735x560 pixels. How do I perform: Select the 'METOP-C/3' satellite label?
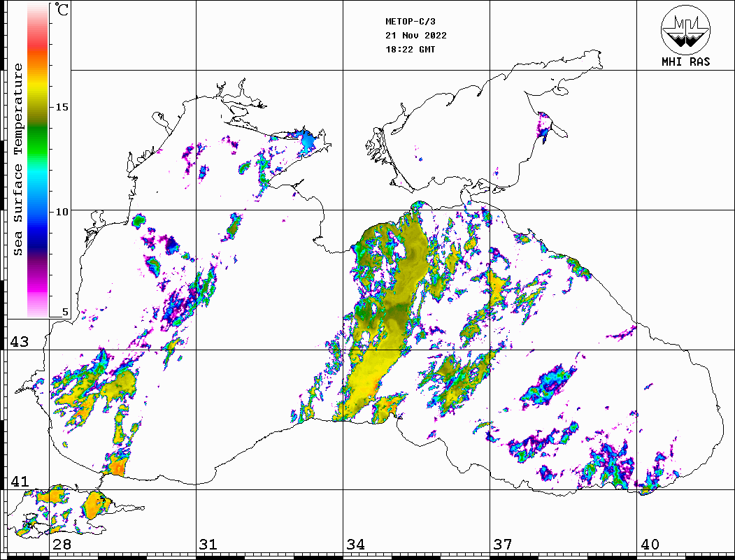[x=411, y=22]
